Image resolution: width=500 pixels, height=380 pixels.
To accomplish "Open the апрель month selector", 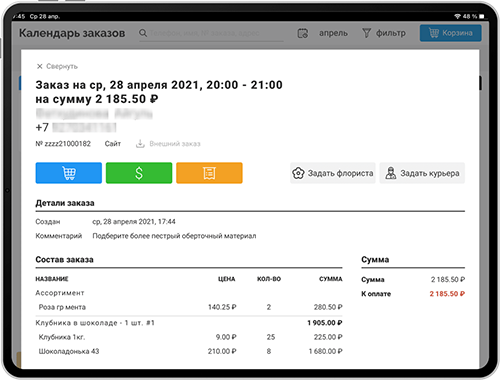I will [333, 33].
